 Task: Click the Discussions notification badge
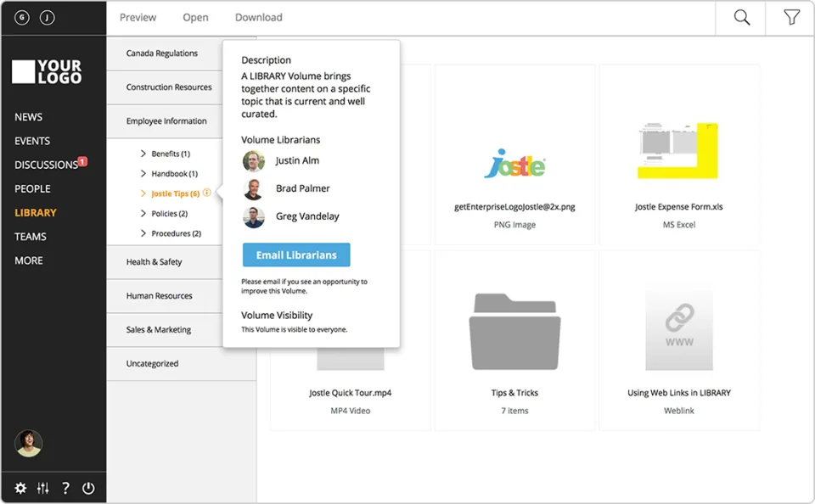pos(82,161)
